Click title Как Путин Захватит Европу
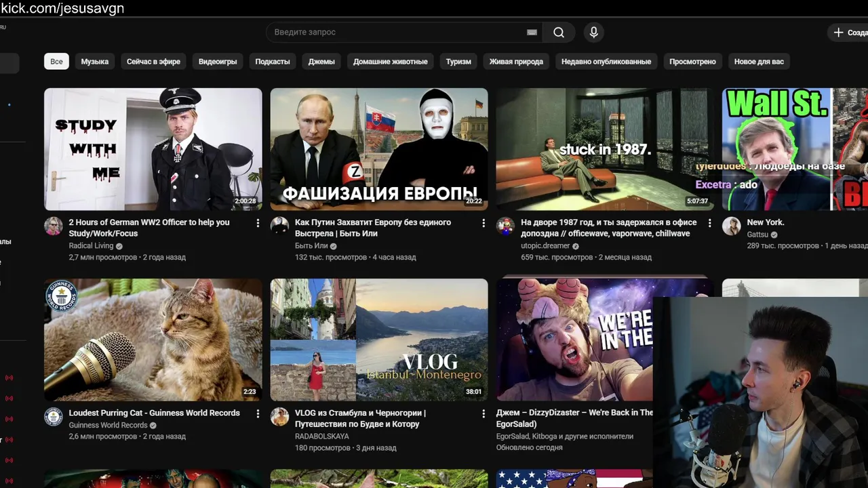The width and height of the screenshot is (868, 488). pos(373,228)
